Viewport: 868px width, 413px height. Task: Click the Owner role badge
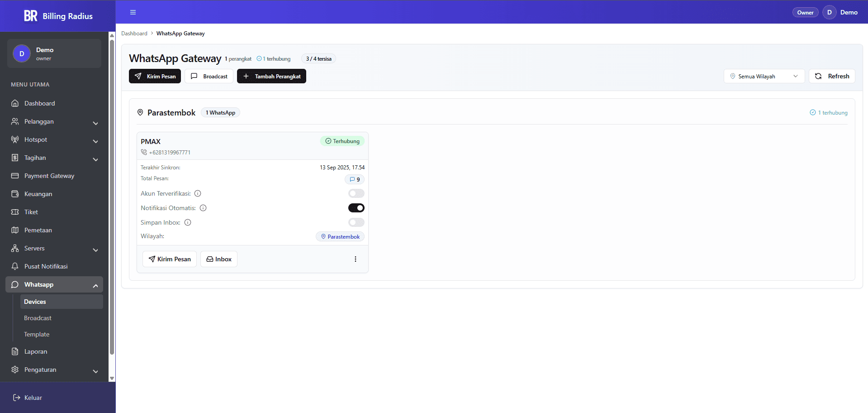click(805, 12)
